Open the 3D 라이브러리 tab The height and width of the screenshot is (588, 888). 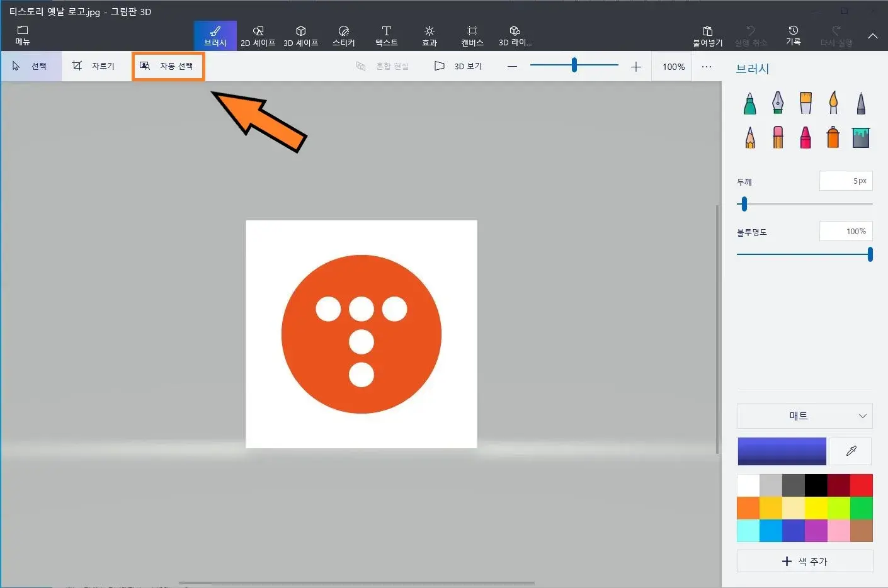point(515,36)
